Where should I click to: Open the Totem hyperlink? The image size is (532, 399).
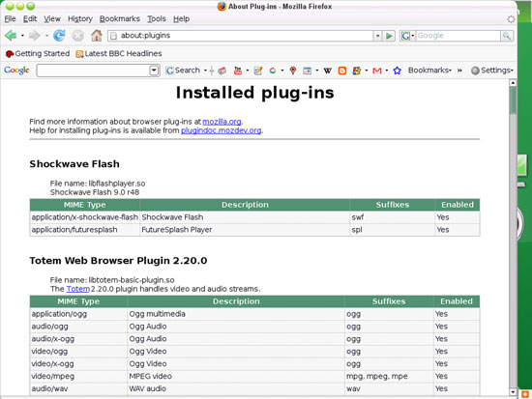78,289
